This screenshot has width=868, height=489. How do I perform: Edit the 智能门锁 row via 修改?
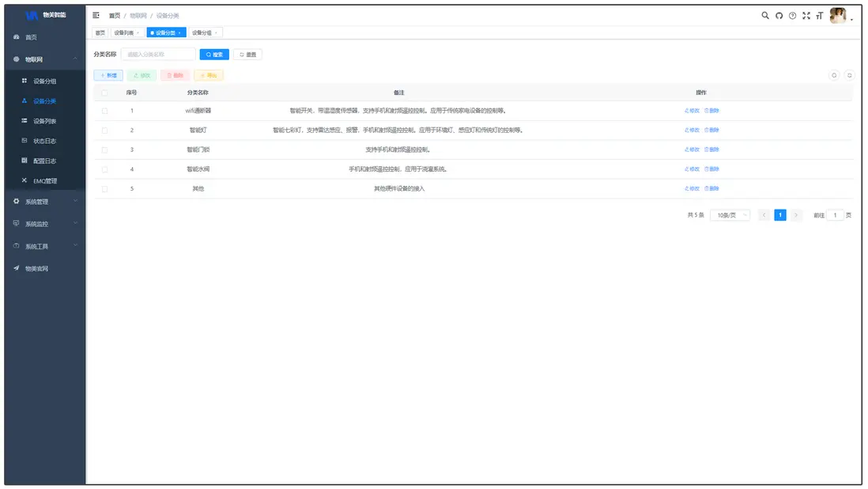point(692,150)
